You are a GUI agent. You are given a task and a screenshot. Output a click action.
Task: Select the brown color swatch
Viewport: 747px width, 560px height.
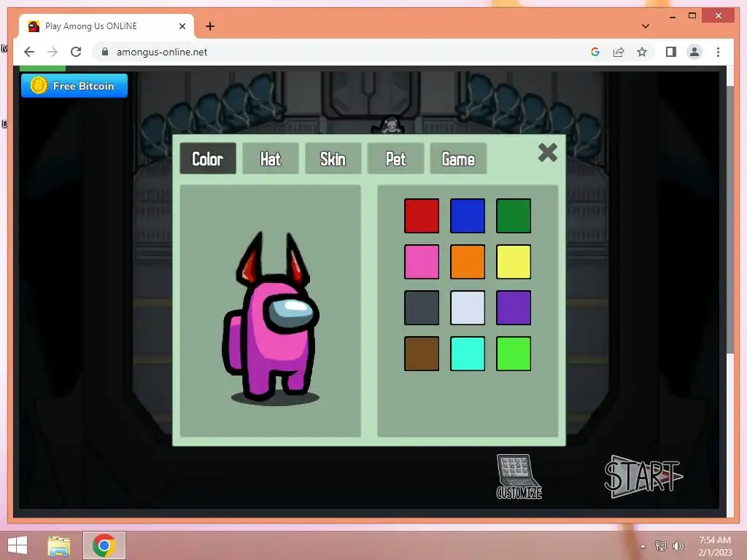click(x=422, y=354)
